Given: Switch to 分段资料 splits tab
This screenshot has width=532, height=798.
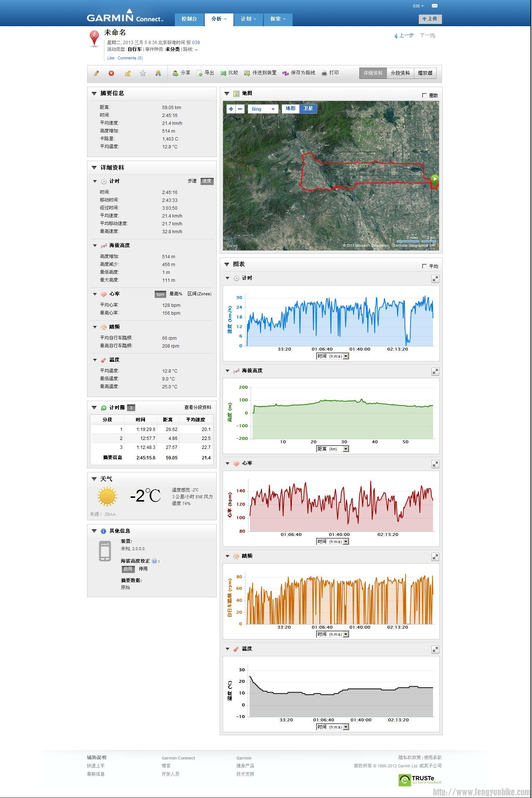Looking at the screenshot, I should 400,73.
